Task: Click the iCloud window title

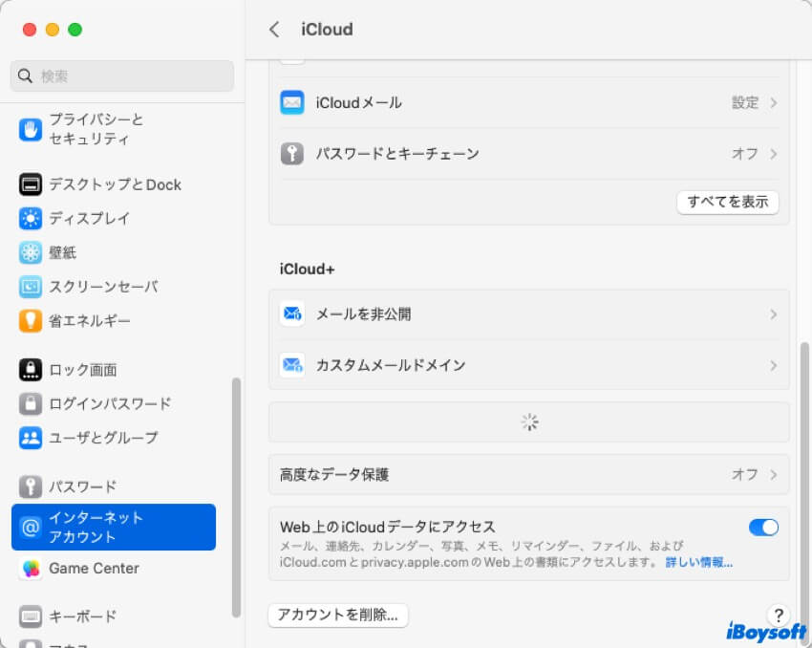Action: pos(328,30)
